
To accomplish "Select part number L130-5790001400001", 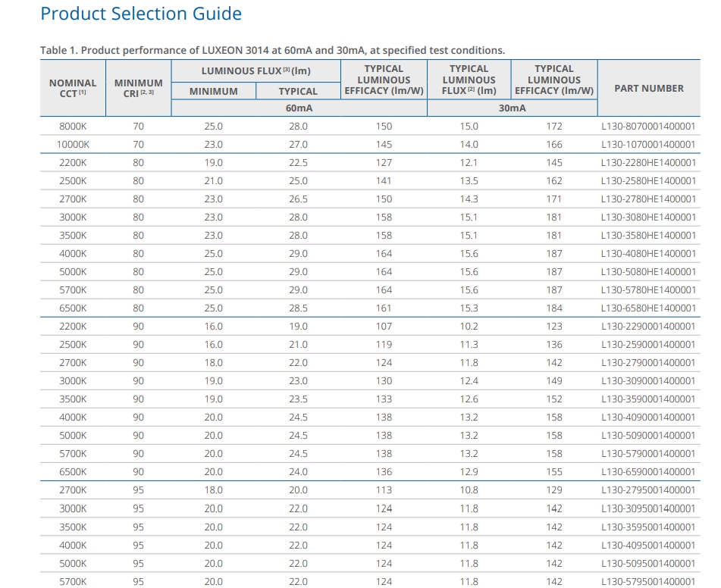I will coord(648,454).
